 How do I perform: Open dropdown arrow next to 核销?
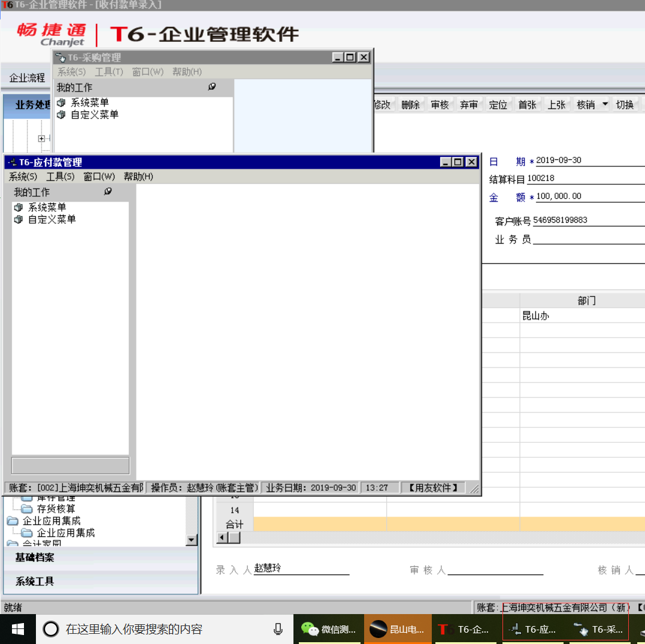pos(605,104)
